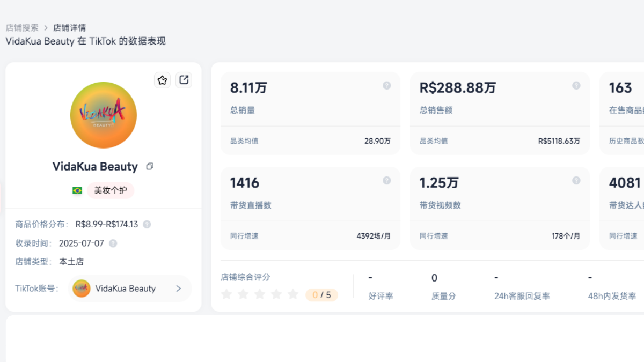Click the Brazil flag icon

(x=77, y=190)
